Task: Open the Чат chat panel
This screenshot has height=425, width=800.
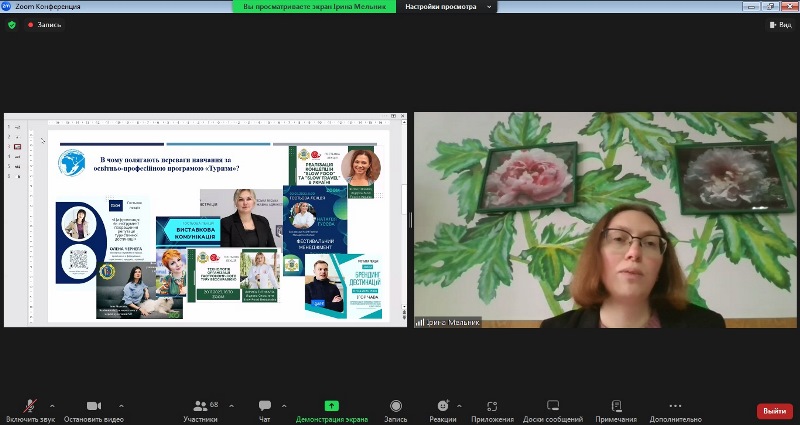Action: click(265, 406)
